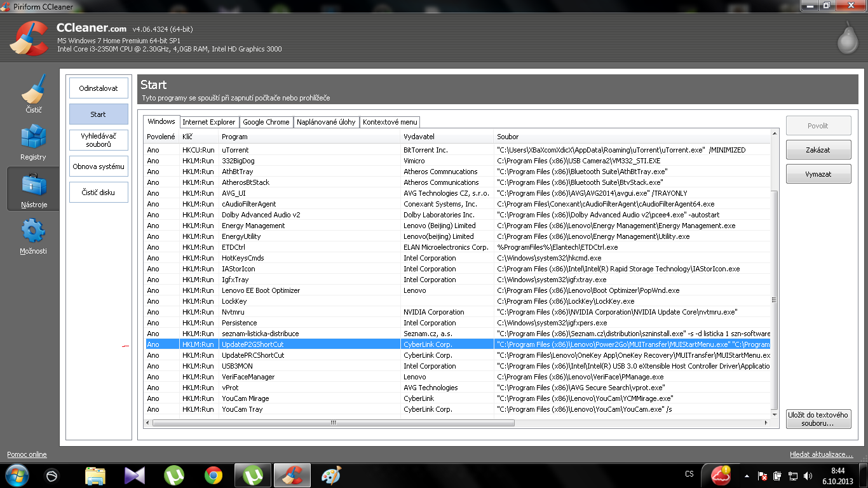This screenshot has width=868, height=488.
Task: Open Google Chrome from taskbar
Action: point(214,475)
